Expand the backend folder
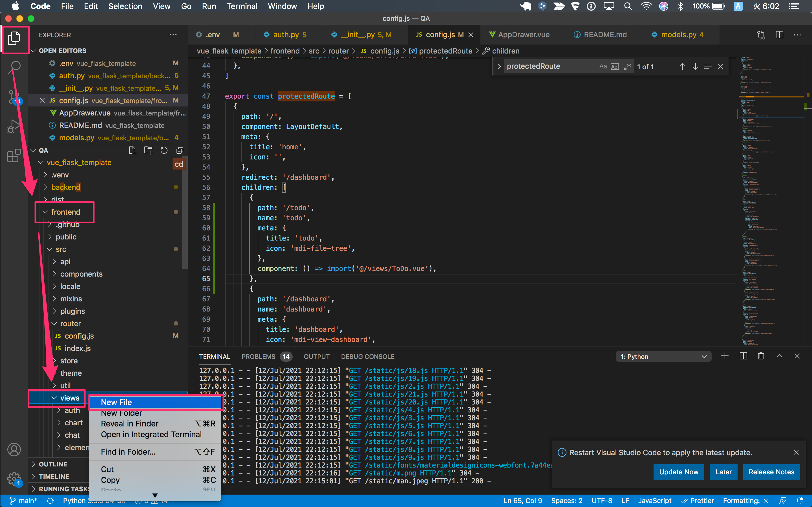Screen dimensions: 812x507 coord(66,187)
